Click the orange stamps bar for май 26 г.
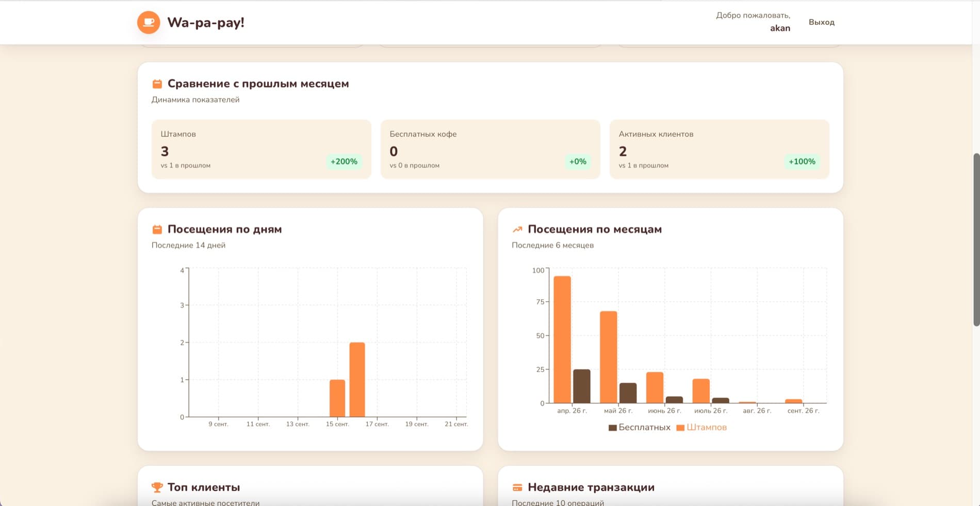Screen dimensions: 980x506 609,357
